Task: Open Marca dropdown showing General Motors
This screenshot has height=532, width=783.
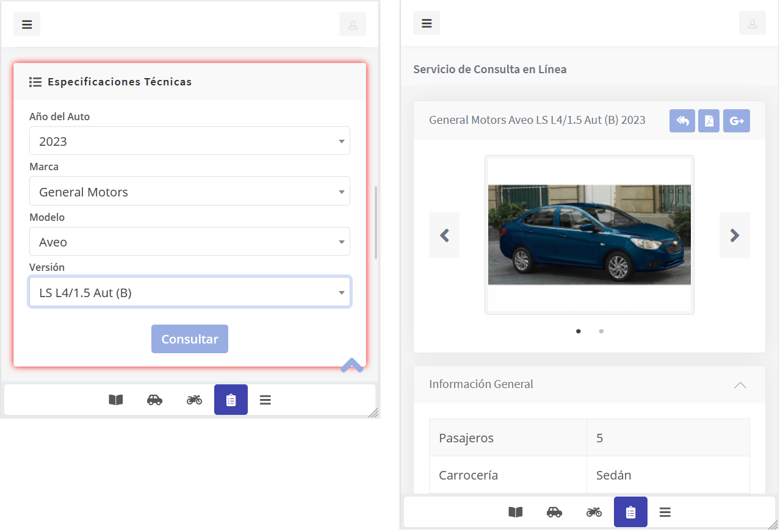Action: click(x=189, y=192)
